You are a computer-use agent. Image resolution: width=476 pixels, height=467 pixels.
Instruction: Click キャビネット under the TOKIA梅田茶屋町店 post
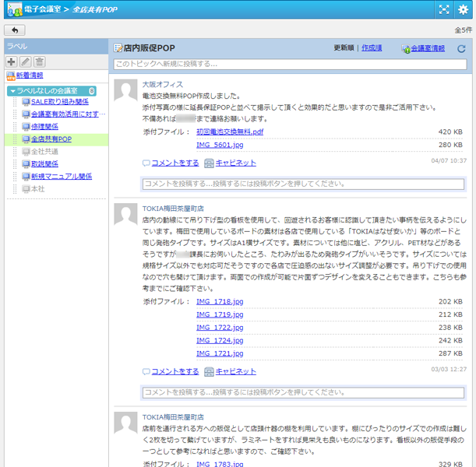point(235,372)
